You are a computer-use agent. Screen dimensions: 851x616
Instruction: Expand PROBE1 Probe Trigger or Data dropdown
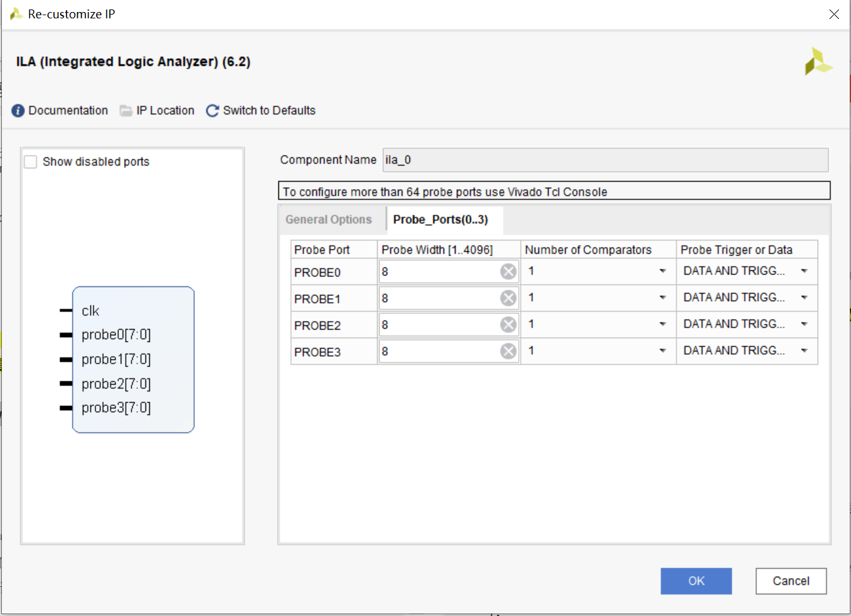(804, 298)
